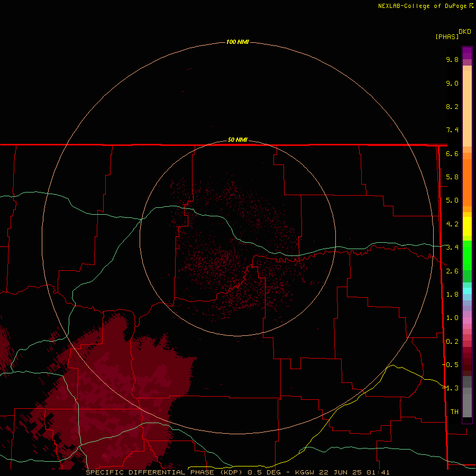Viewport: 476px width, 476px height.
Task: Click the 0.2 scale value
Action: pos(452,342)
